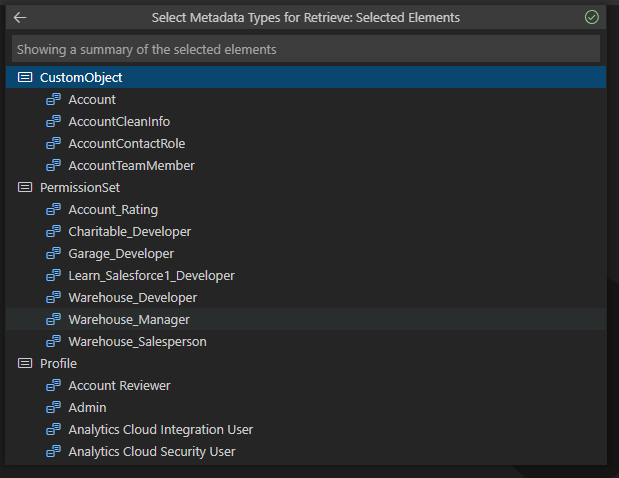Image resolution: width=619 pixels, height=478 pixels.
Task: Select the Account_Rating permission set
Action: [x=113, y=210]
